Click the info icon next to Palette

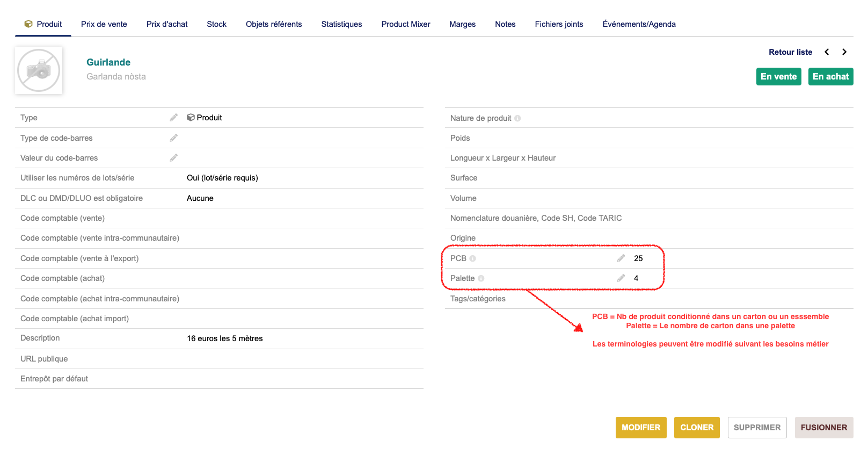point(481,278)
